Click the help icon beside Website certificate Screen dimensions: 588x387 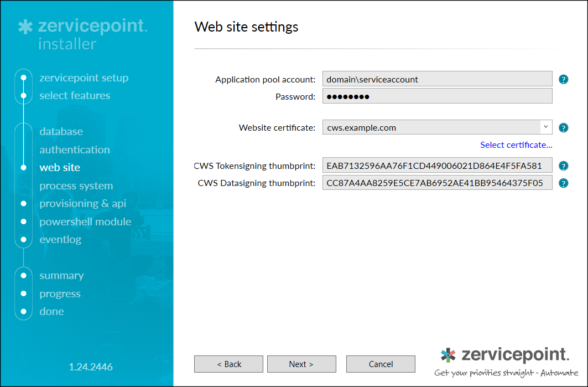tap(563, 127)
